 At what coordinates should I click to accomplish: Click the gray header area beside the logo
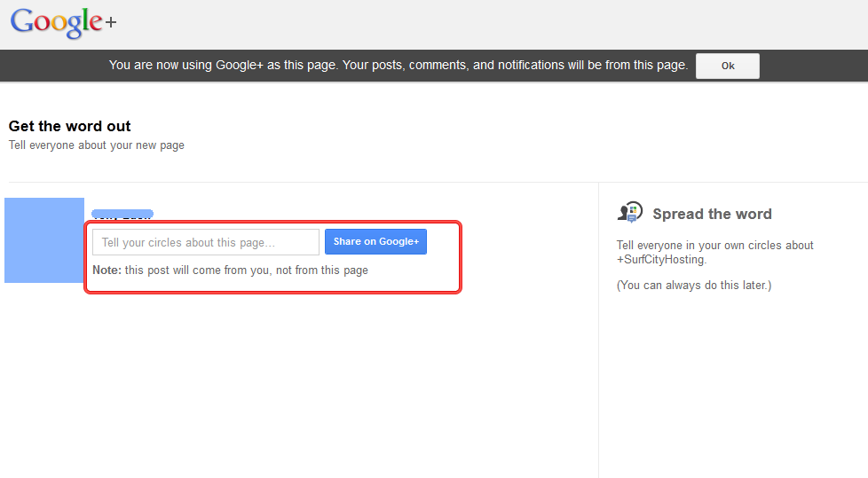pos(444,24)
